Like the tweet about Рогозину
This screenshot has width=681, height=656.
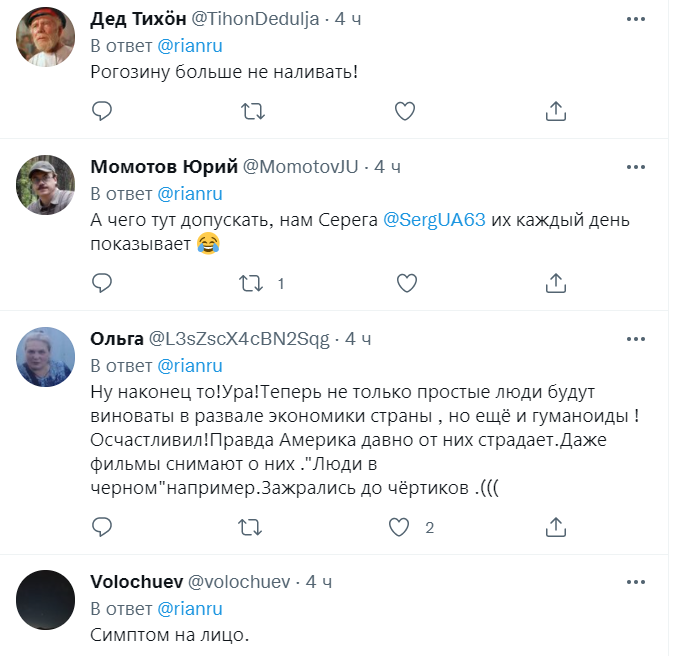coord(405,112)
